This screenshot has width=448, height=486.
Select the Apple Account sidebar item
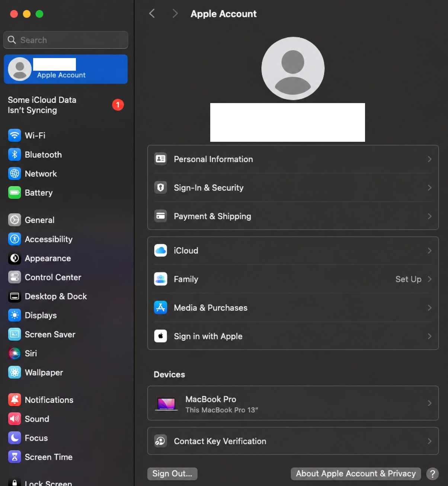coord(65,69)
